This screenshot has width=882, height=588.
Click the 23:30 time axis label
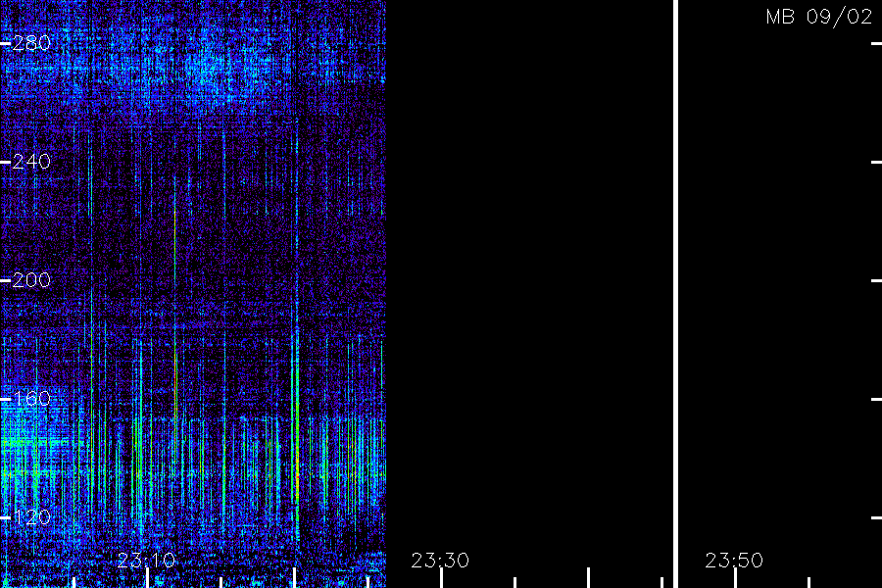point(440,561)
